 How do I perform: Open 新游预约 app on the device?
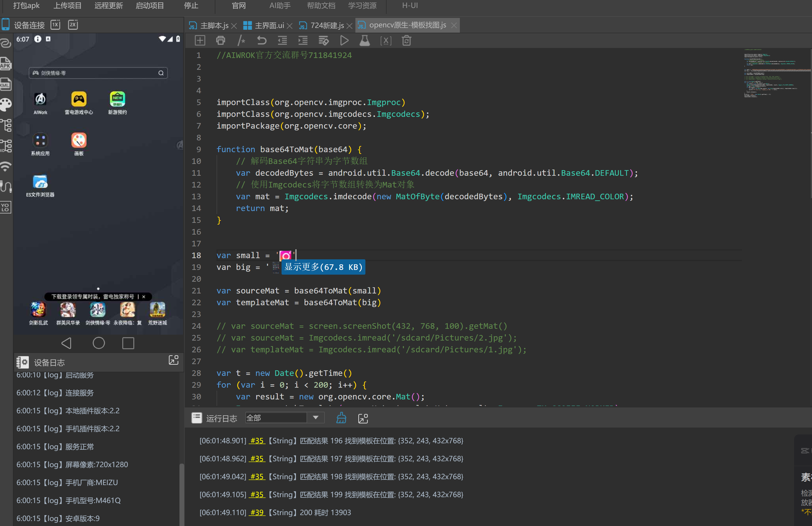tap(117, 103)
